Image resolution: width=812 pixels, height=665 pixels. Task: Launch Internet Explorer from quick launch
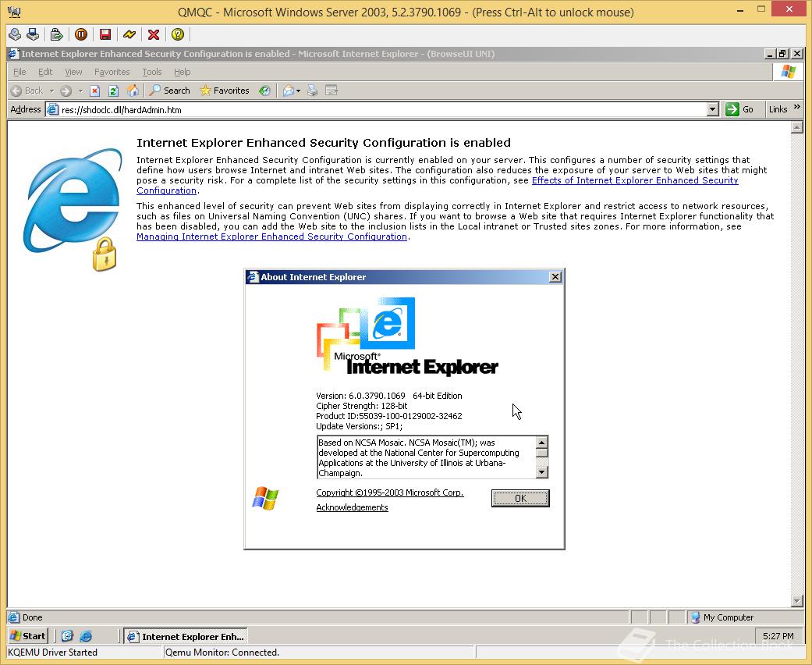click(86, 636)
